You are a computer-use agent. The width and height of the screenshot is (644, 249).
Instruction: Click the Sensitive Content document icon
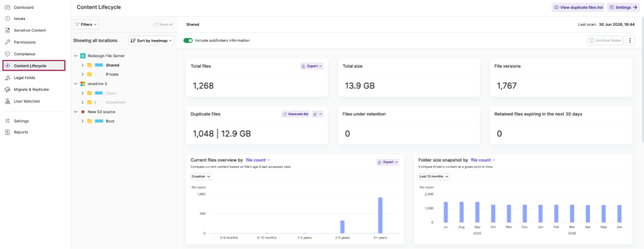click(x=7, y=30)
